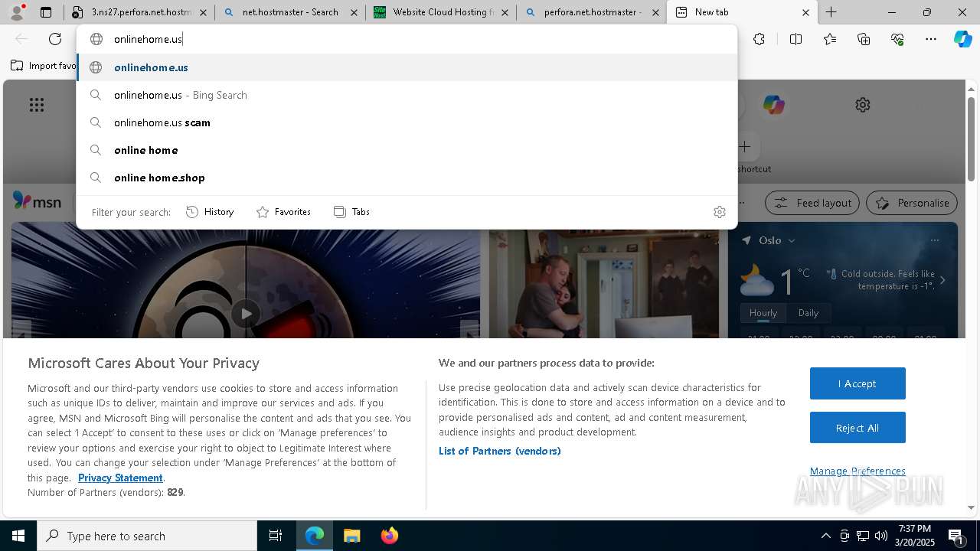The height and width of the screenshot is (551, 980).
Task: Click taskbar Type here to search box
Action: click(x=147, y=536)
